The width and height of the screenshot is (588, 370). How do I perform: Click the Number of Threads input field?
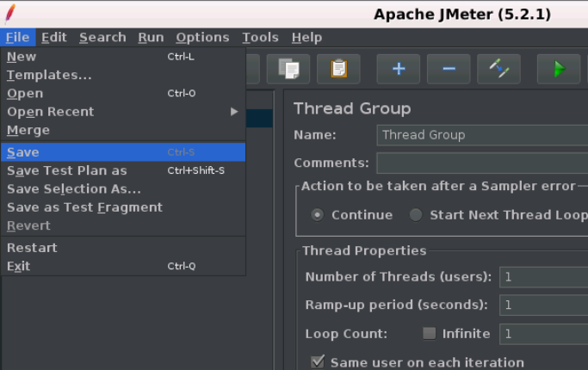click(x=544, y=277)
